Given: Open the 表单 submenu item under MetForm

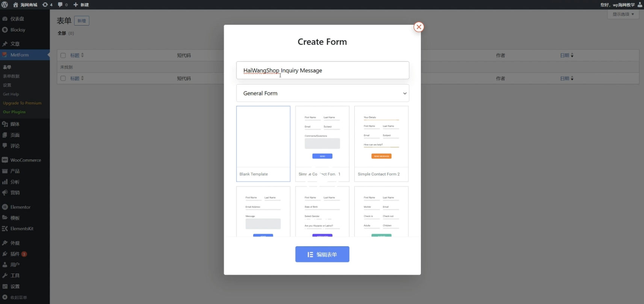Looking at the screenshot, I should [7, 67].
